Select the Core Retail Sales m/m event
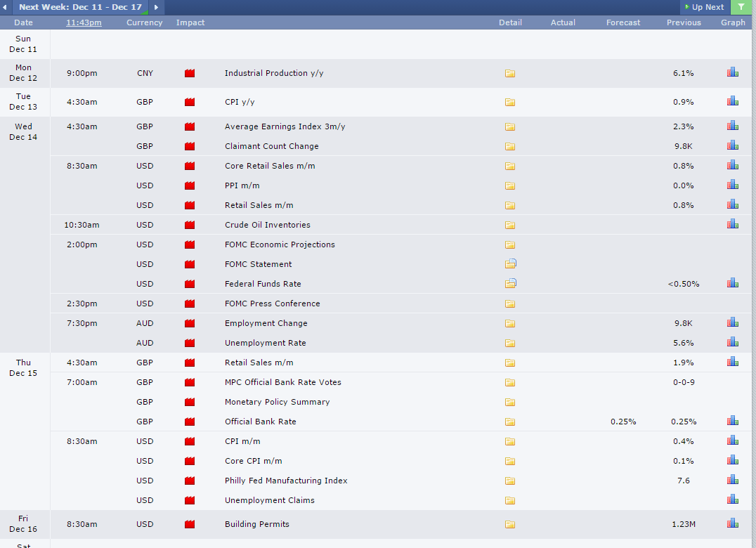Image resolution: width=756 pixels, height=548 pixels. click(270, 166)
